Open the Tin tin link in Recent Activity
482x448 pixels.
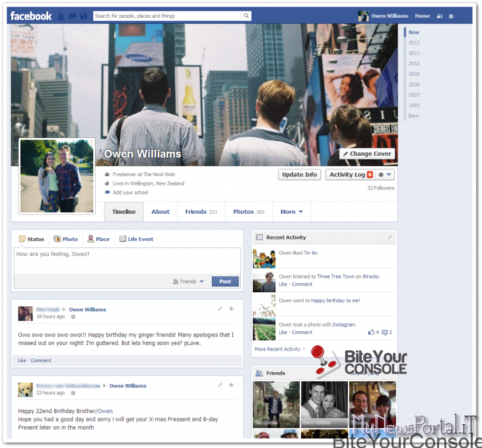pyautogui.click(x=311, y=253)
